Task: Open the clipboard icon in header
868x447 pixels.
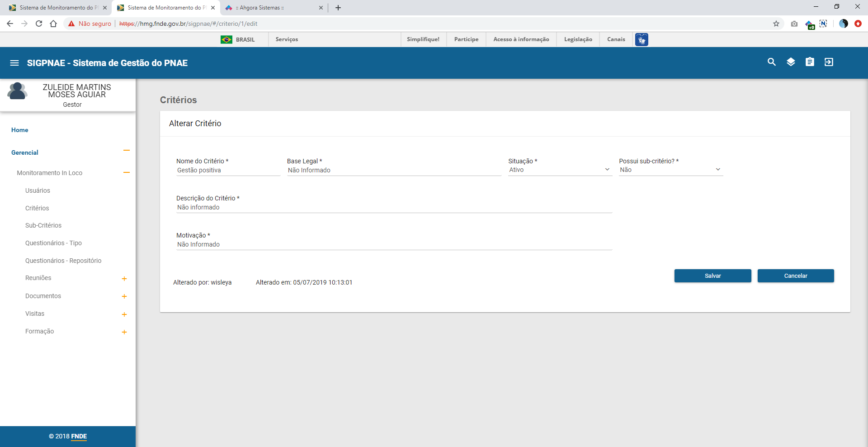Action: click(810, 62)
